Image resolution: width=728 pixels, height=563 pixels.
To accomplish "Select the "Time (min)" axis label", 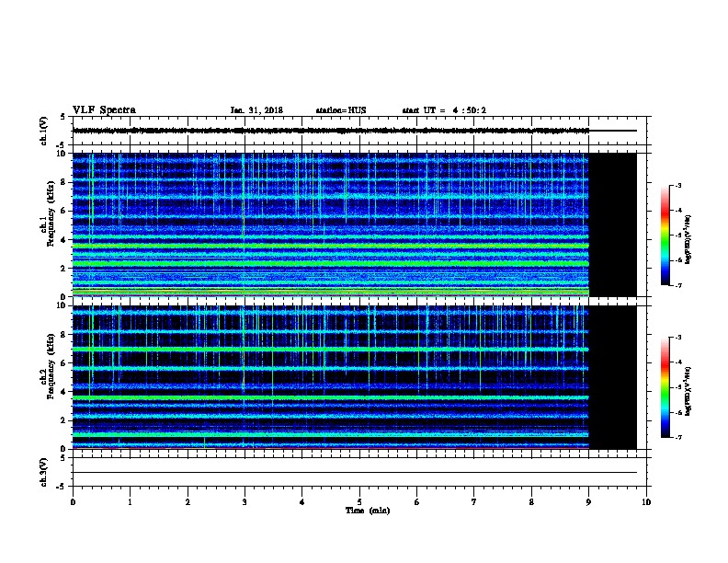I will (368, 511).
